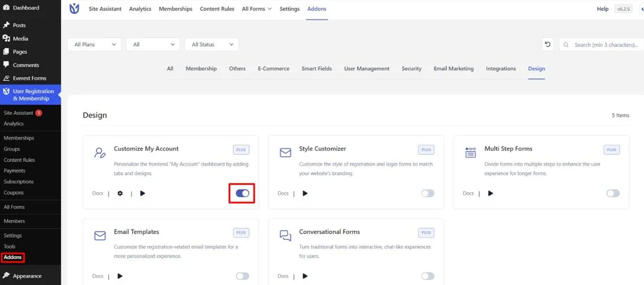Open Content Rules in top navigation
This screenshot has height=285, width=644.
point(217,8)
